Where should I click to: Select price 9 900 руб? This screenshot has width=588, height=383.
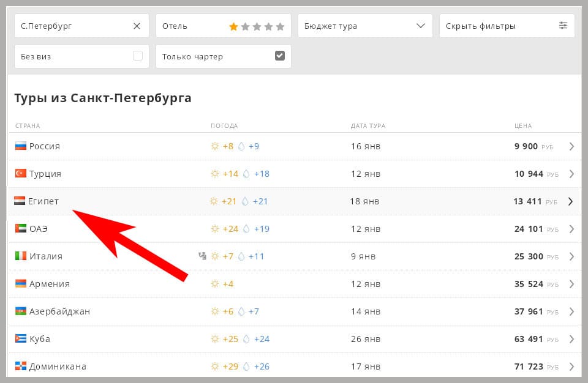pyautogui.click(x=533, y=146)
